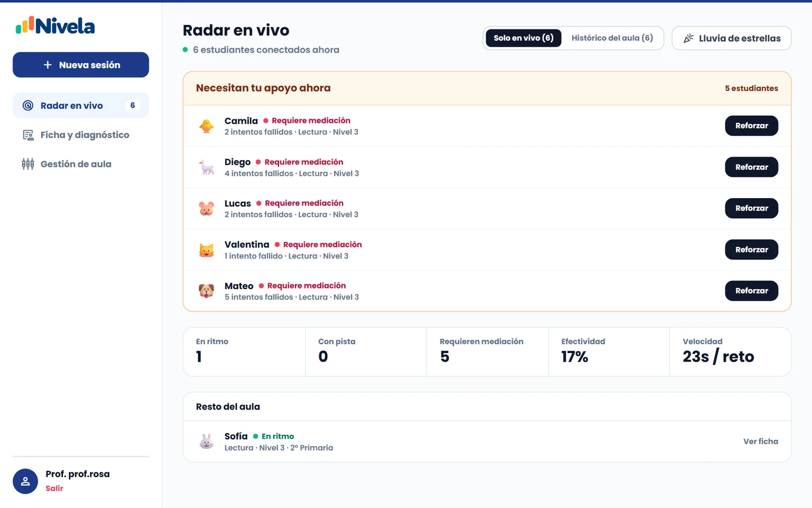Open Ver ficha for Sofía
The height and width of the screenshot is (508, 812).
point(760,441)
